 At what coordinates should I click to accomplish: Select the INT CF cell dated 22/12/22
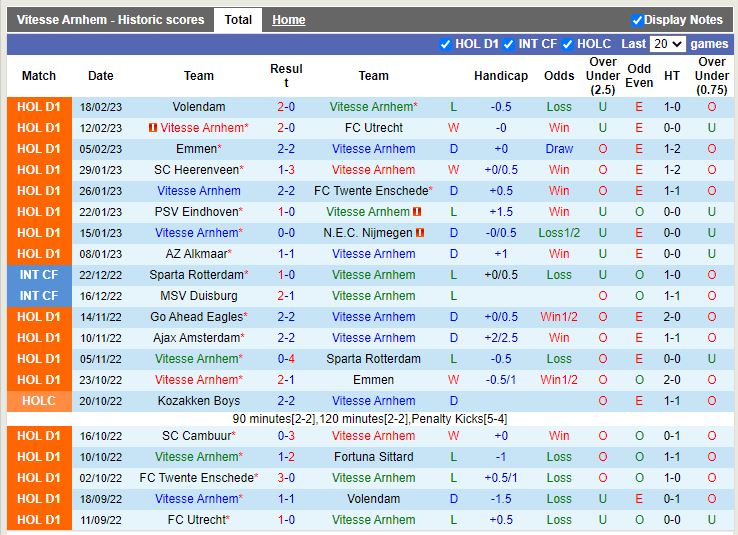coord(39,275)
